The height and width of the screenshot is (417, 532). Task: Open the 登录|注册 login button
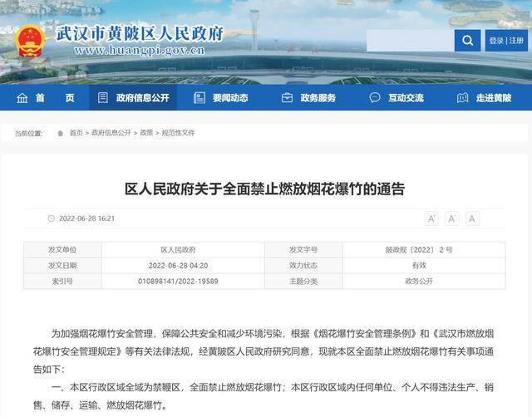506,41
